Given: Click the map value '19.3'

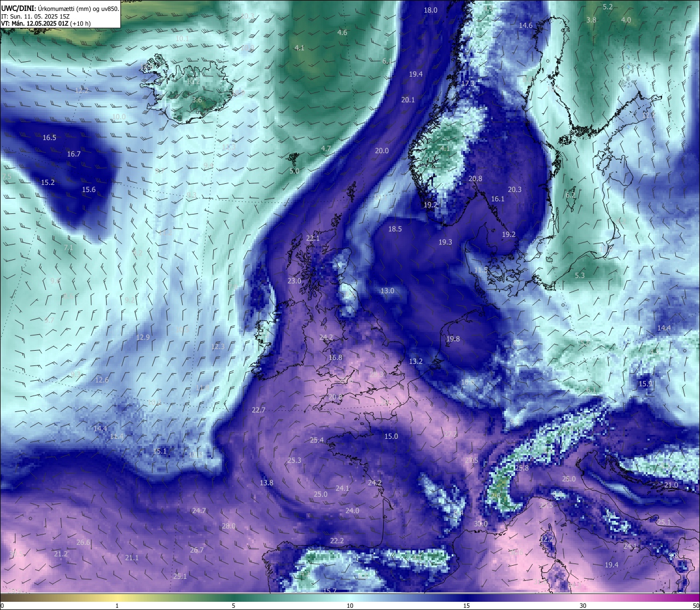Looking at the screenshot, I should 445,242.
